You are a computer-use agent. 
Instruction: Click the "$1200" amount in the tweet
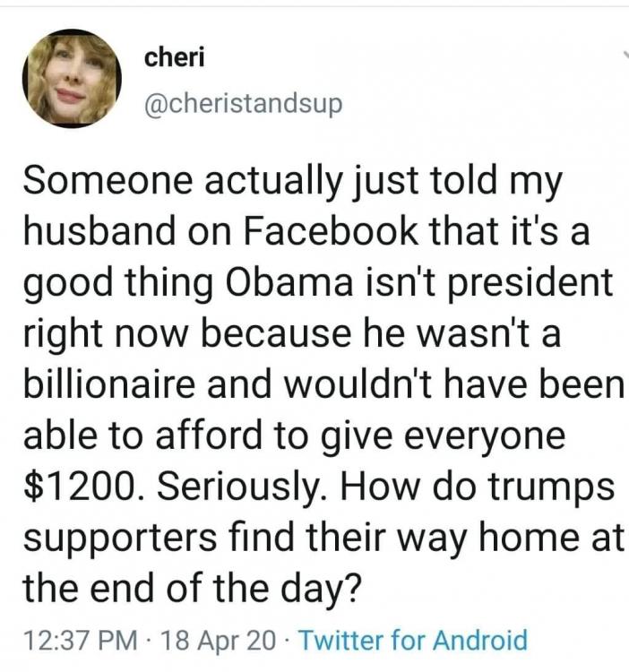point(79,487)
